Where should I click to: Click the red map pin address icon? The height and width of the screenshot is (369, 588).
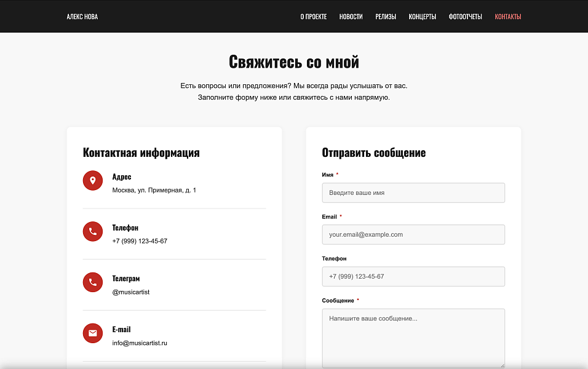[93, 180]
